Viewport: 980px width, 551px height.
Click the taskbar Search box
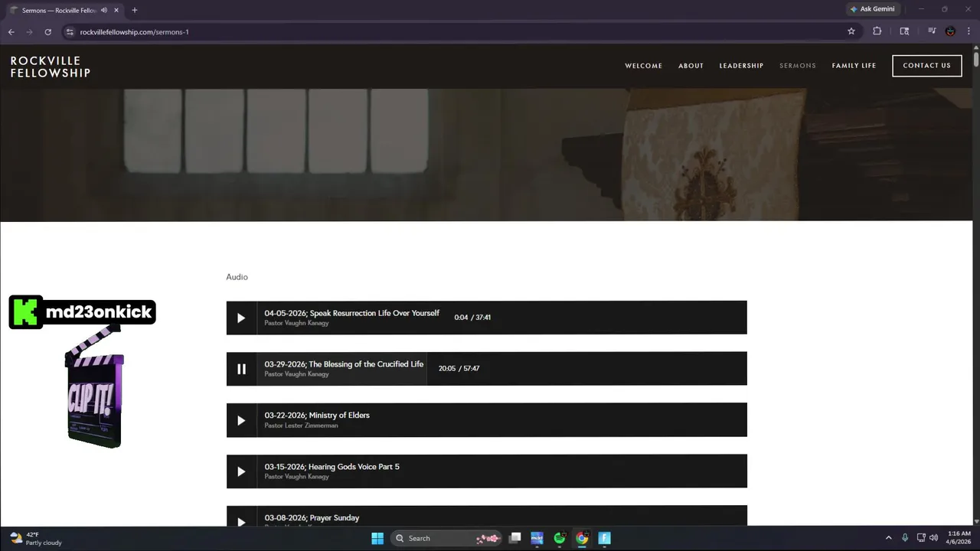pyautogui.click(x=446, y=538)
